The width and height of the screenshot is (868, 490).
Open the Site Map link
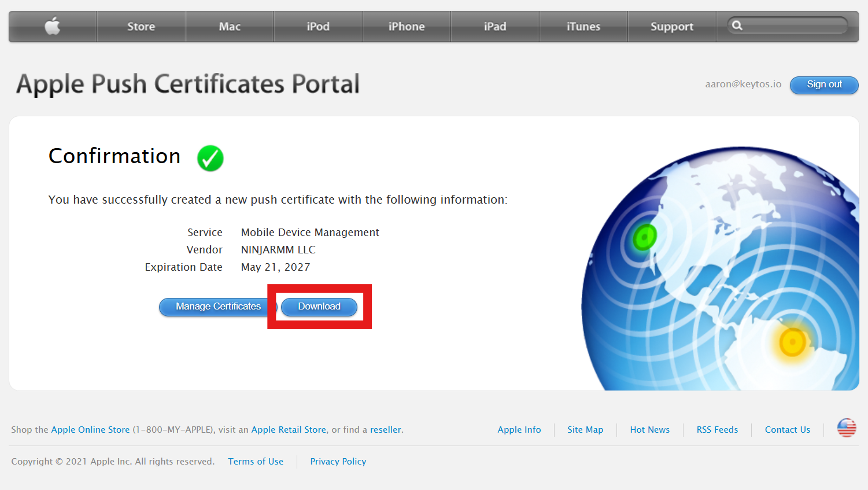point(585,430)
